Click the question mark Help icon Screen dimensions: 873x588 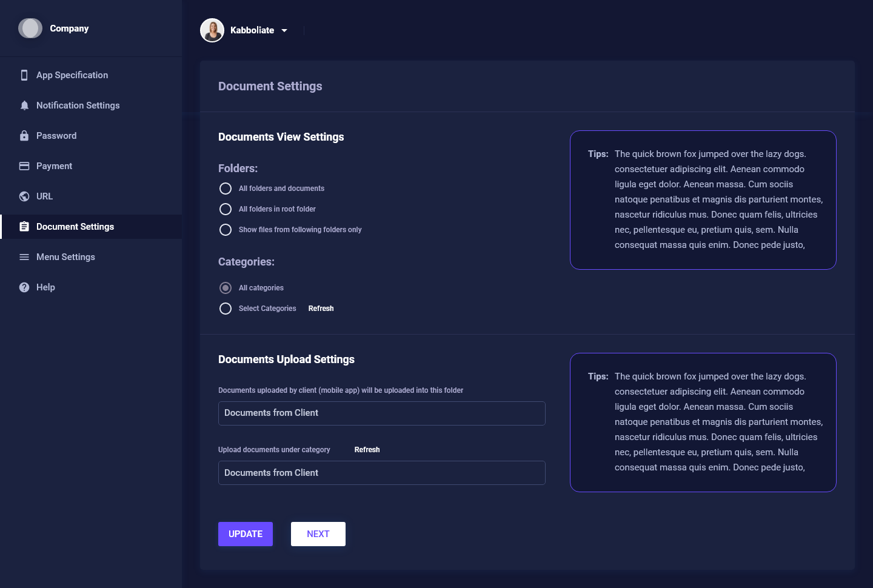tap(24, 287)
